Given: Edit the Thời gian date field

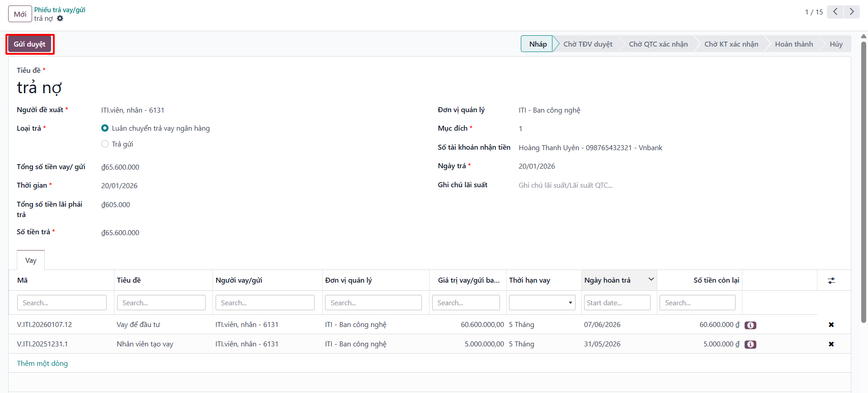Looking at the screenshot, I should click(119, 186).
